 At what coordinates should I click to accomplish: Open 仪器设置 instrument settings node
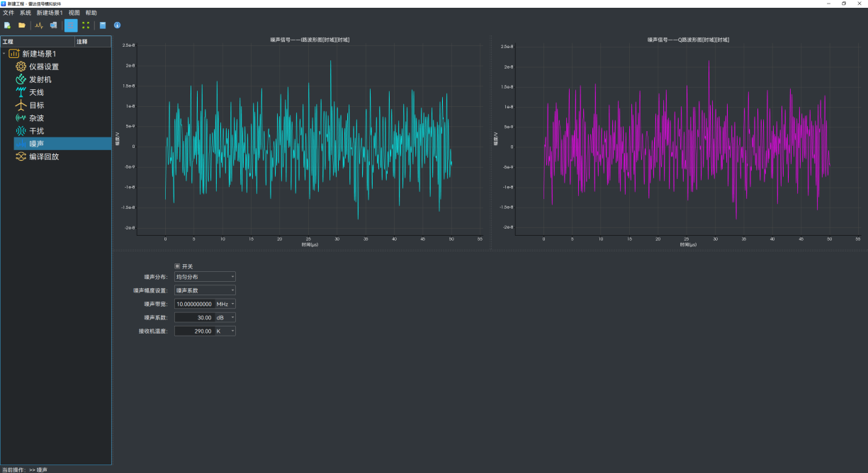(43, 67)
